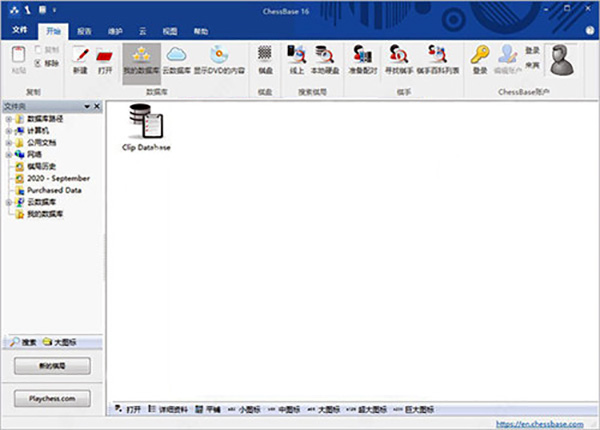The width and height of the screenshot is (600, 430).
Task: Switch to the 开始 (Home) tab
Action: (x=54, y=31)
